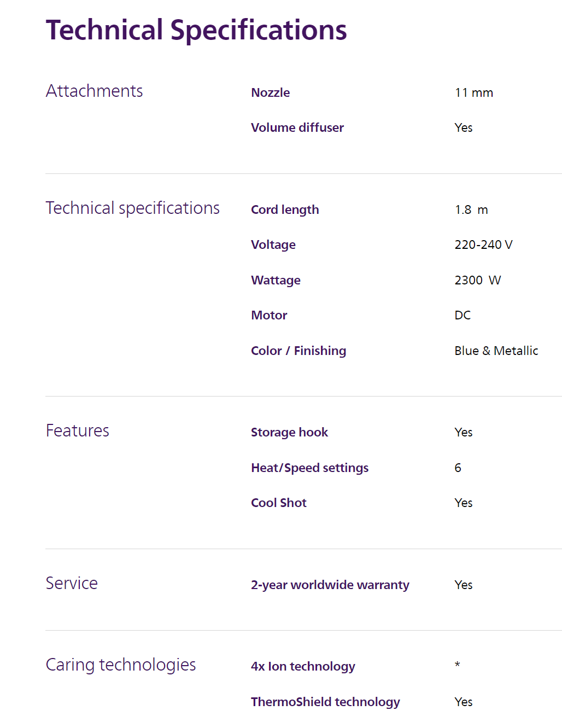Viewport: 562px width, 728px height.
Task: Click the 2300 W wattage value
Action: [477, 280]
